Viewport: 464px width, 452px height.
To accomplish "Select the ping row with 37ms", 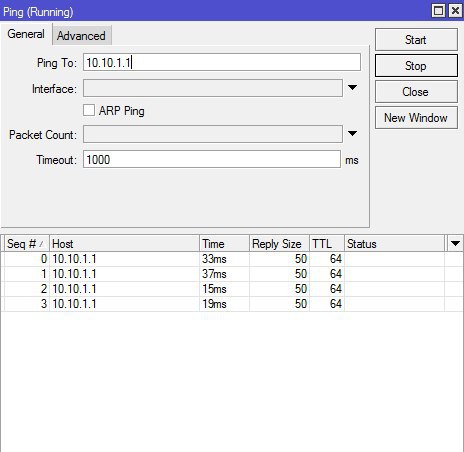I will [232, 274].
